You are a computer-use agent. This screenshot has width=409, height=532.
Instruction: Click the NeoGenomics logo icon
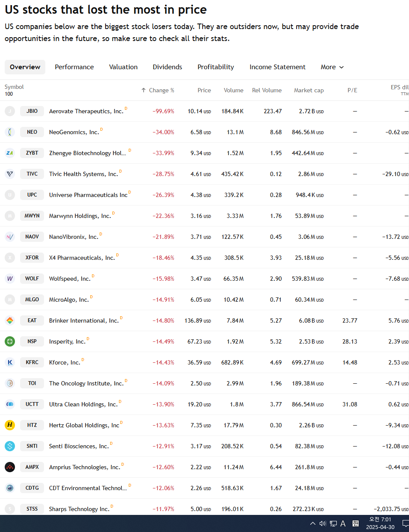10,132
